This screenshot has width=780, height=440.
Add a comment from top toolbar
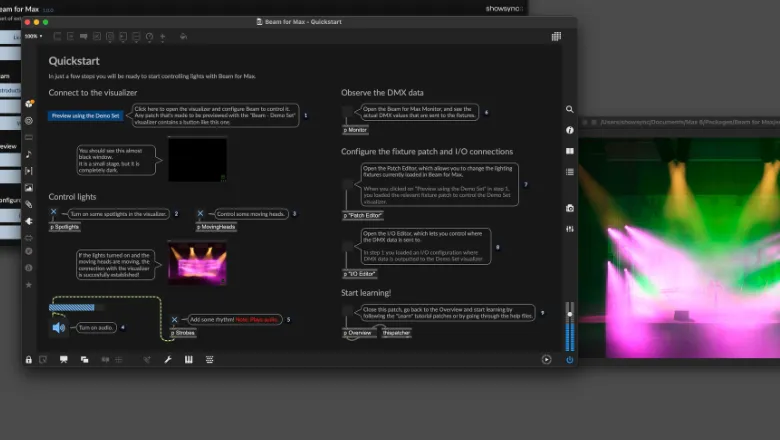pos(84,36)
